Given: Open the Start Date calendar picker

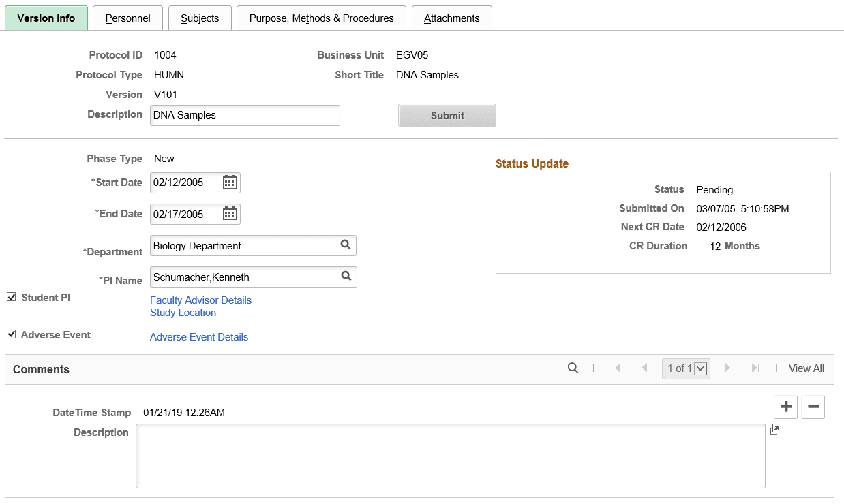Looking at the screenshot, I should click(229, 182).
